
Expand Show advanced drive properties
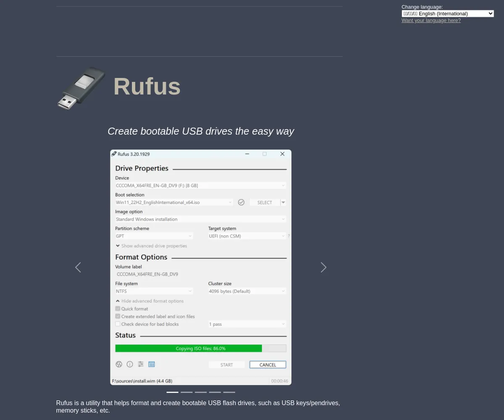pyautogui.click(x=151, y=246)
